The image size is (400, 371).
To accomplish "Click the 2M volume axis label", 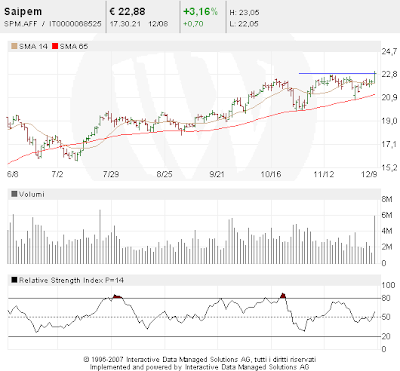I will (387, 247).
